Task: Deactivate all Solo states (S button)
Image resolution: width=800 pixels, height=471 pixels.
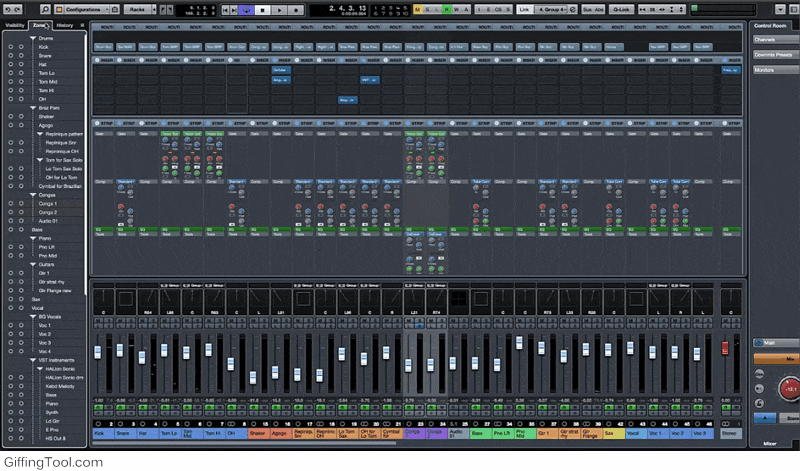Action: click(x=428, y=9)
